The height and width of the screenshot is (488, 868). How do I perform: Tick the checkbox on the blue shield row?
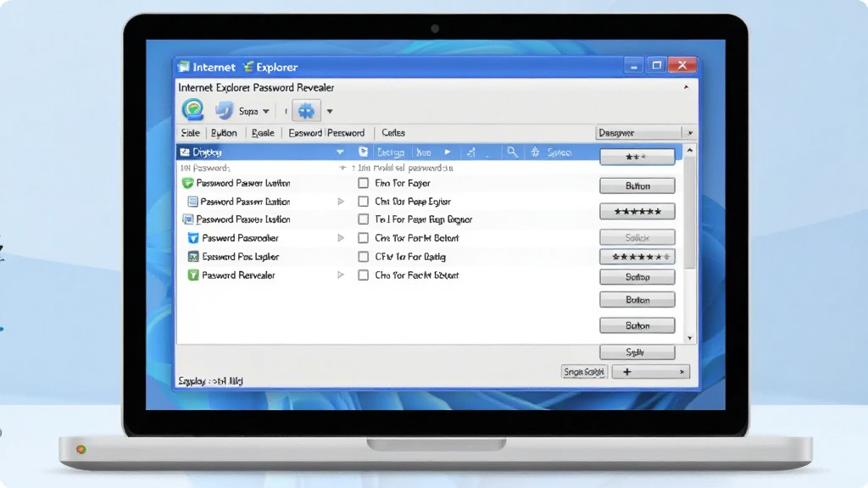(x=363, y=238)
